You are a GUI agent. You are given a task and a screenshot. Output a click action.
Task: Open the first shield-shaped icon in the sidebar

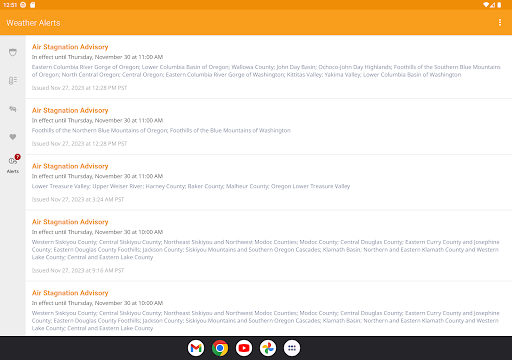pos(13,52)
